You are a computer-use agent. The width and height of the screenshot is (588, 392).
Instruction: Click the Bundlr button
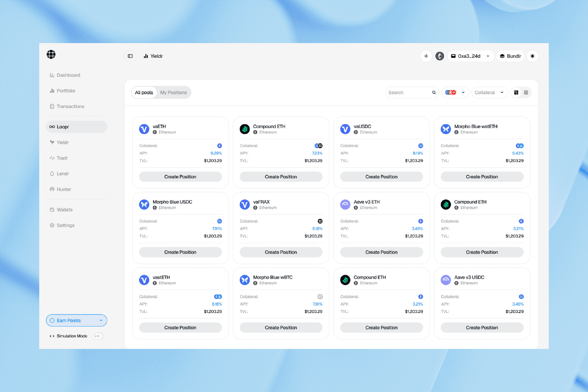pos(510,56)
